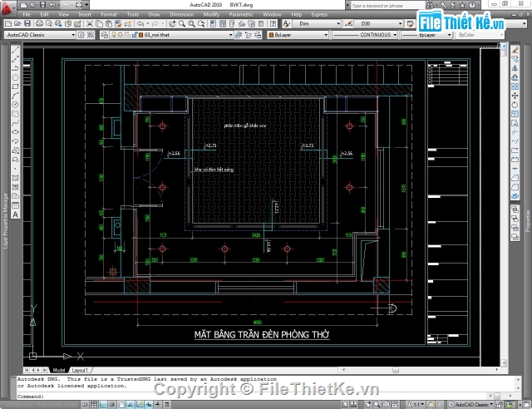Open the D30 dimension style dropdown

click(x=401, y=23)
